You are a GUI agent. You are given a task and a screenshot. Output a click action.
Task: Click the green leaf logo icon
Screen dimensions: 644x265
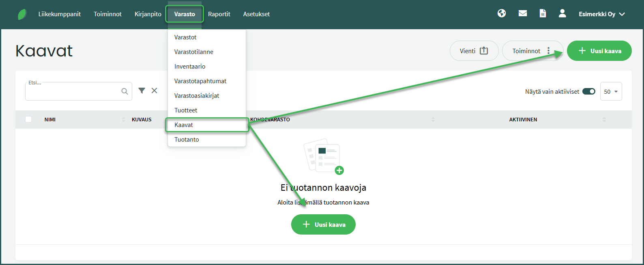click(22, 14)
